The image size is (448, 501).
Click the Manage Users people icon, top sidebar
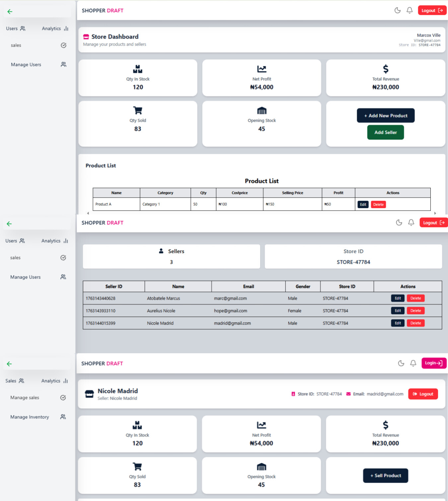click(x=63, y=64)
